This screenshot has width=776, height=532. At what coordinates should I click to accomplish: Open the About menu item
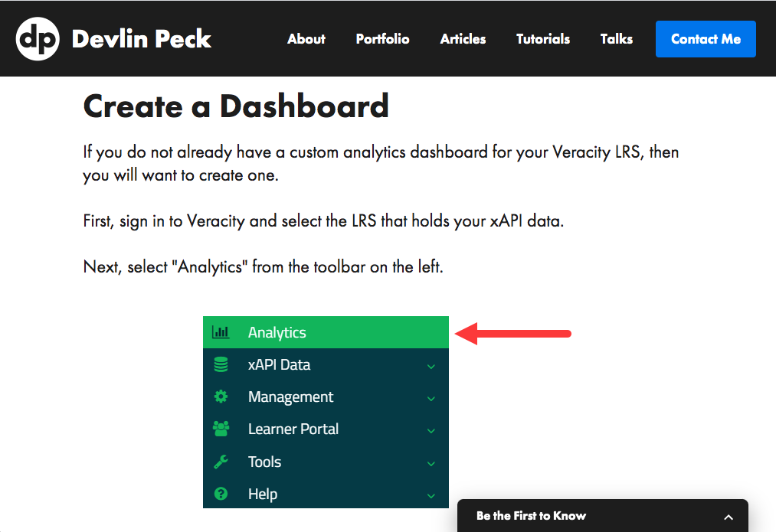point(306,39)
